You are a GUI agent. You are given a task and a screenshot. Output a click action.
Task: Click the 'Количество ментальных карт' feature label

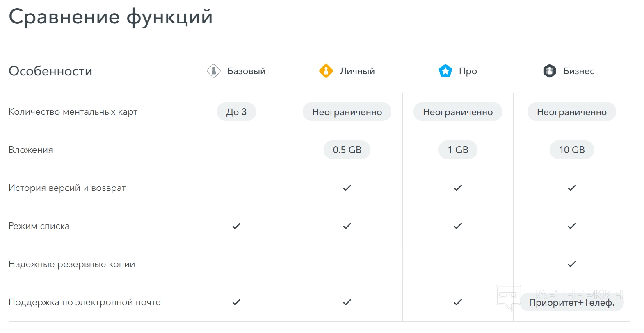(73, 112)
